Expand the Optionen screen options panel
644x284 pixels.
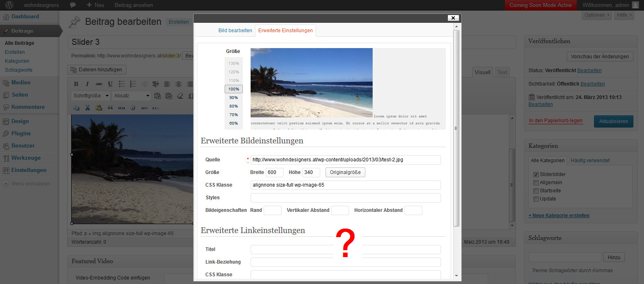point(597,15)
